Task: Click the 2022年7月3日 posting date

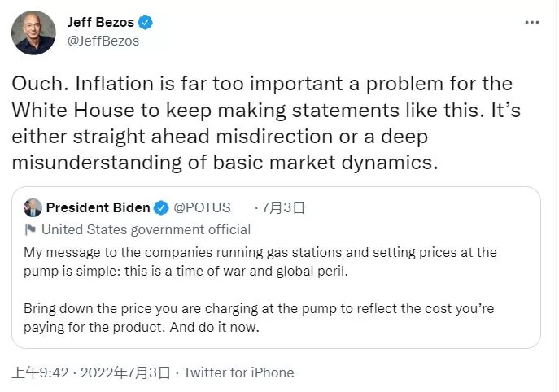Action: tap(125, 372)
